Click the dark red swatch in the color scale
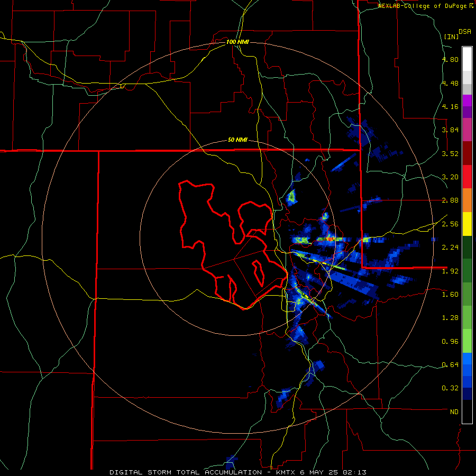The width and height of the screenshot is (476, 476). tap(467, 153)
